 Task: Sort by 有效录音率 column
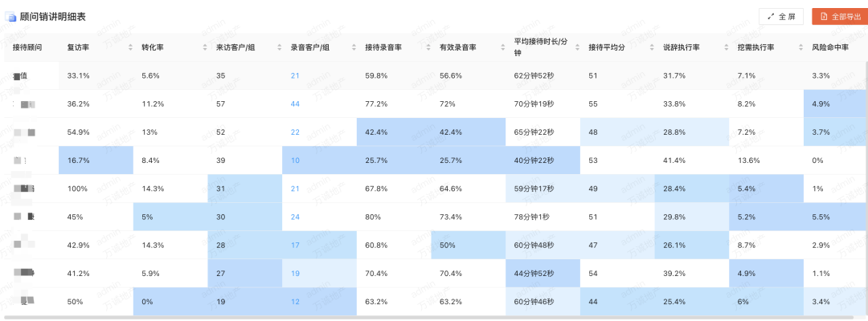click(x=502, y=47)
